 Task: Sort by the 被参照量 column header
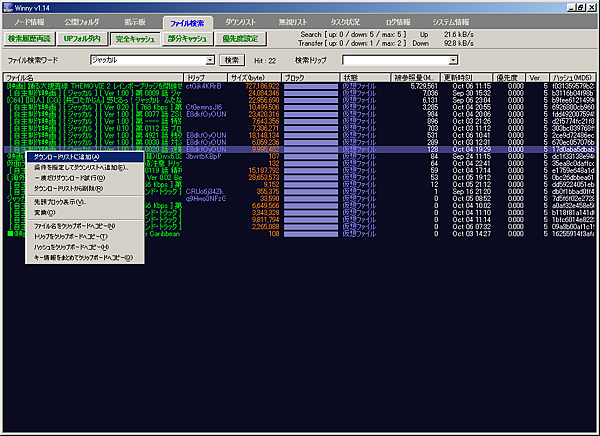coord(415,78)
